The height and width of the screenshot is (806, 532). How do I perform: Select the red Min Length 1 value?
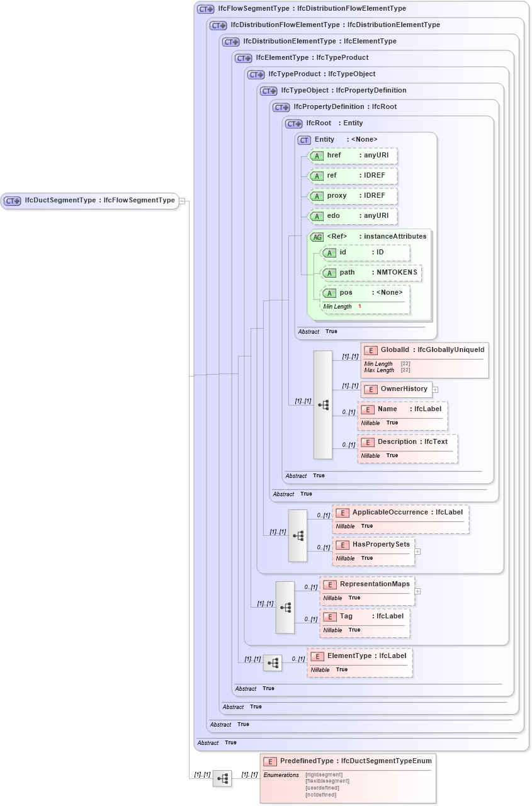[359, 305]
